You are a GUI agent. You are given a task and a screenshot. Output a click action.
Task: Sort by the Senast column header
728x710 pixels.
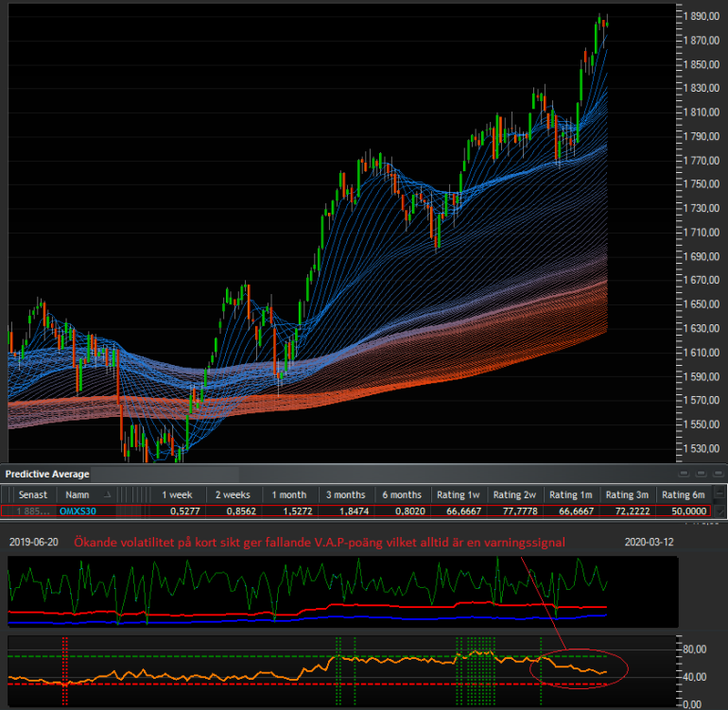(x=32, y=495)
